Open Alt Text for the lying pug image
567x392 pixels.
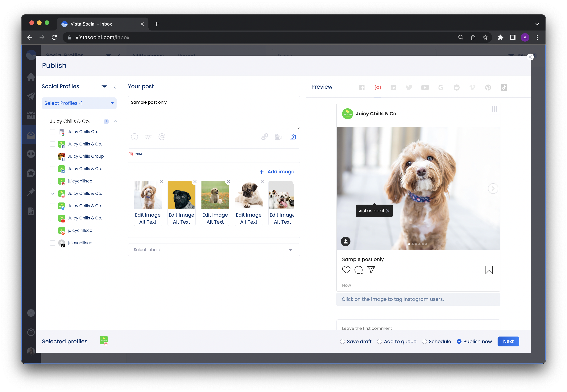click(248, 222)
